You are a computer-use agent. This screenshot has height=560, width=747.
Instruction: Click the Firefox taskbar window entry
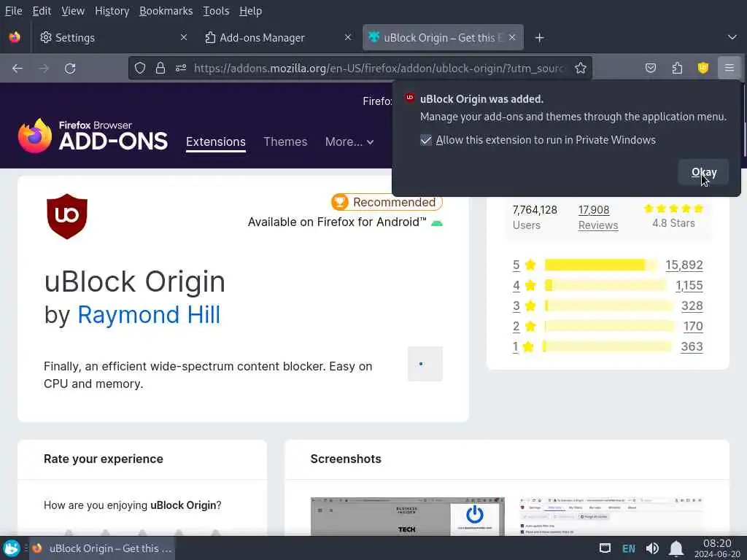[102, 548]
